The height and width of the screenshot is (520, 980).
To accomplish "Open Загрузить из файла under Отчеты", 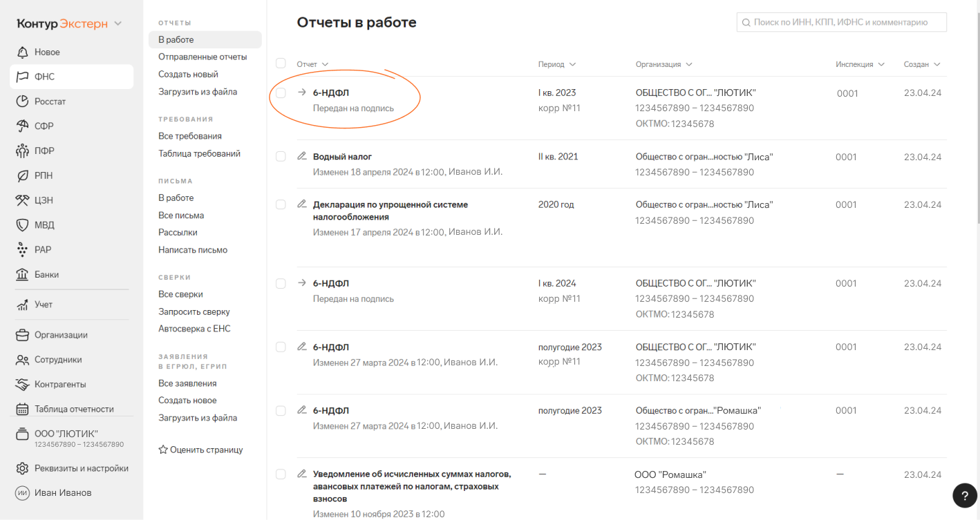I will coord(198,91).
